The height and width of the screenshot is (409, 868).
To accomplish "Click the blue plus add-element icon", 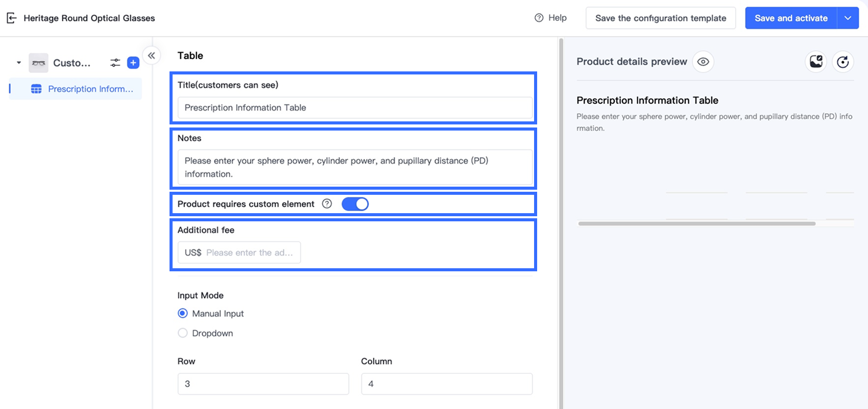I will coord(133,63).
